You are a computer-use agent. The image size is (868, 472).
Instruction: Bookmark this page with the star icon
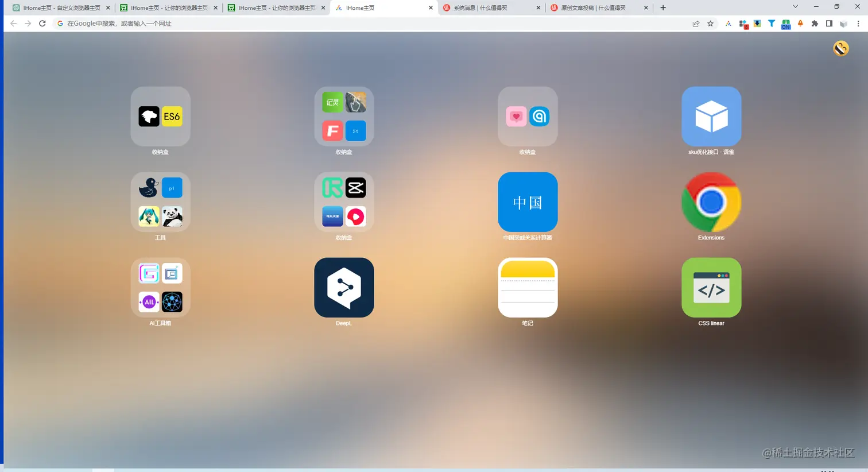tap(710, 24)
